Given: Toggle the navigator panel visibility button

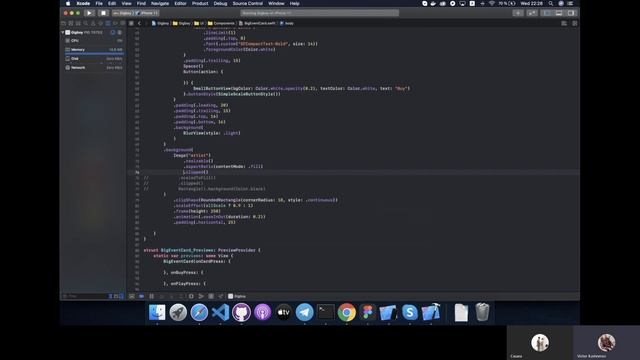Looking at the screenshot, I should coord(547,13).
